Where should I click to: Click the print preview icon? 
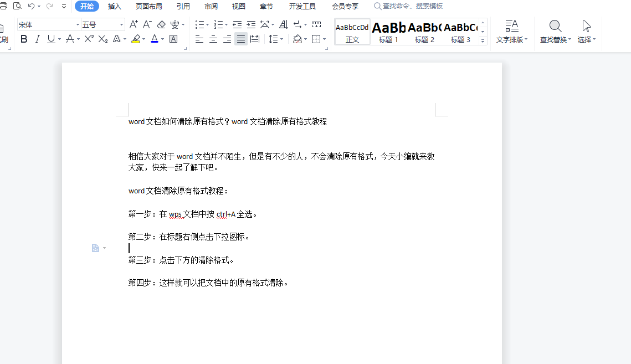(17, 6)
